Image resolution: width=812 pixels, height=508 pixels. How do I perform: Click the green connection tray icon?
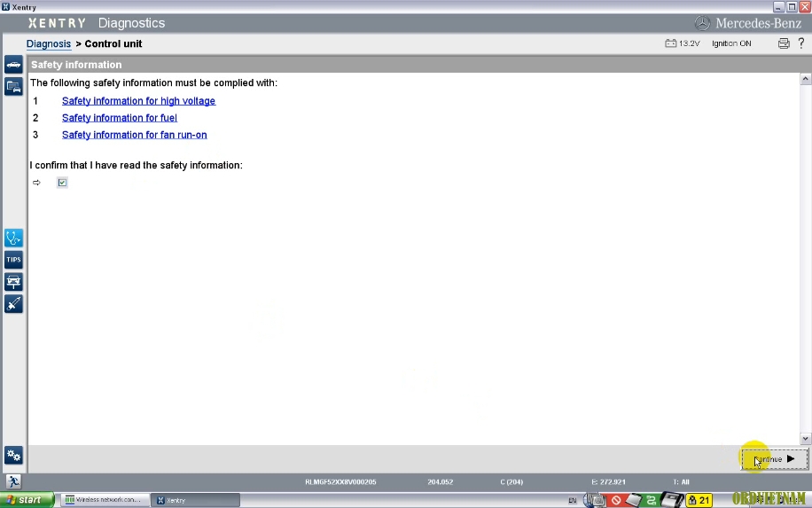[651, 500]
